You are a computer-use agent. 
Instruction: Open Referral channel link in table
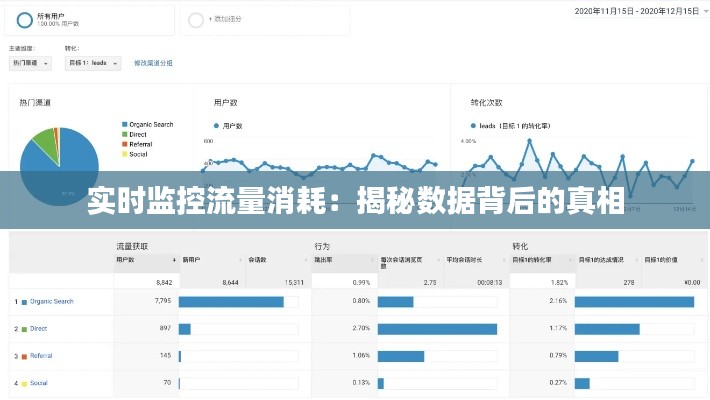coord(41,356)
